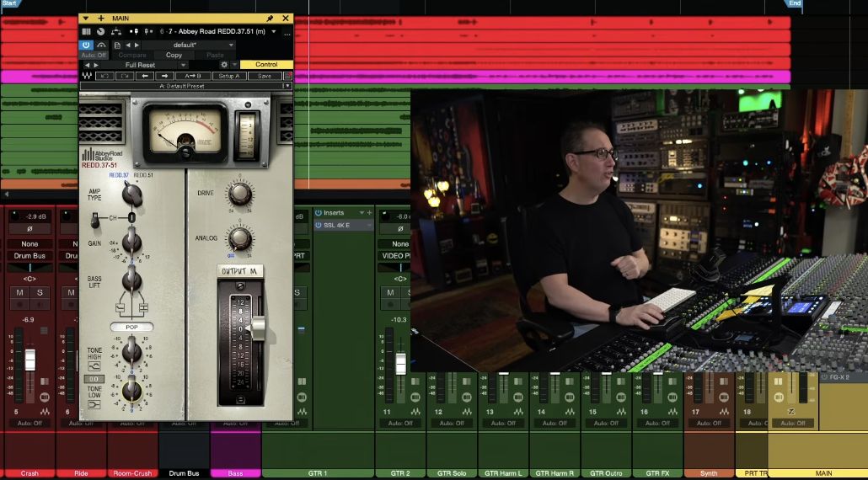
Task: Click the GAIN stepped knob
Action: click(131, 241)
